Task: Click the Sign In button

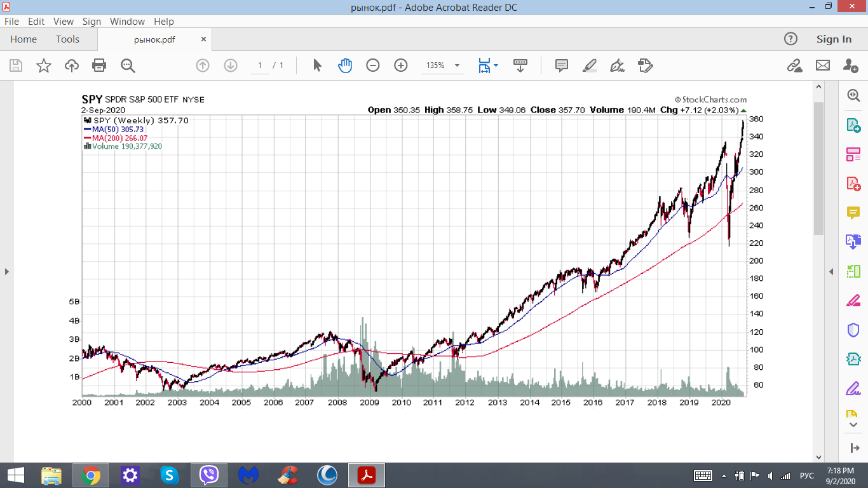Action: (834, 39)
